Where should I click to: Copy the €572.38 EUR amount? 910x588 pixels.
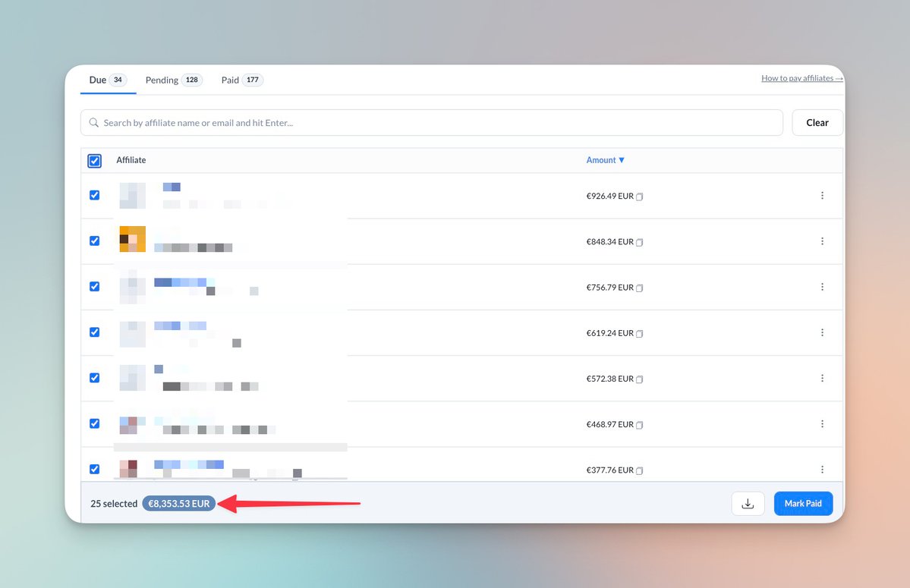pos(639,379)
